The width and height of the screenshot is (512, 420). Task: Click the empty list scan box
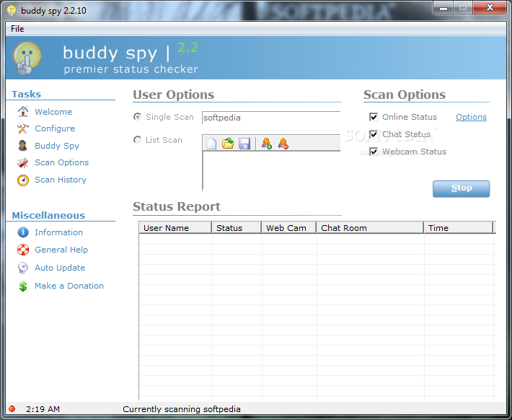pos(271,170)
